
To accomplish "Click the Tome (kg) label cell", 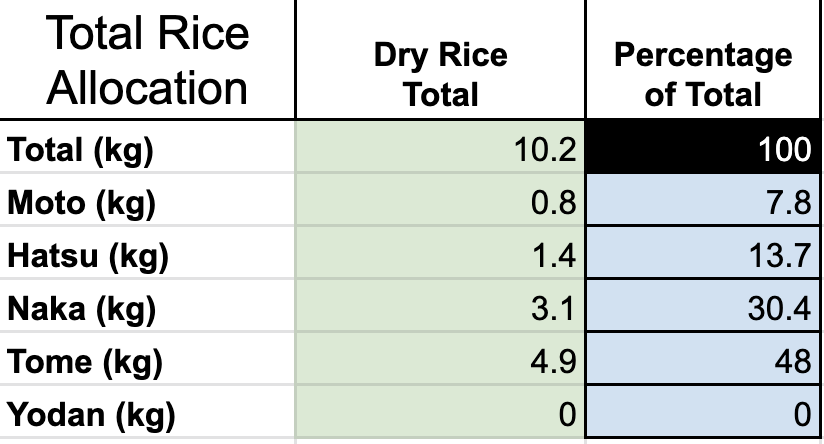I will pos(147,361).
